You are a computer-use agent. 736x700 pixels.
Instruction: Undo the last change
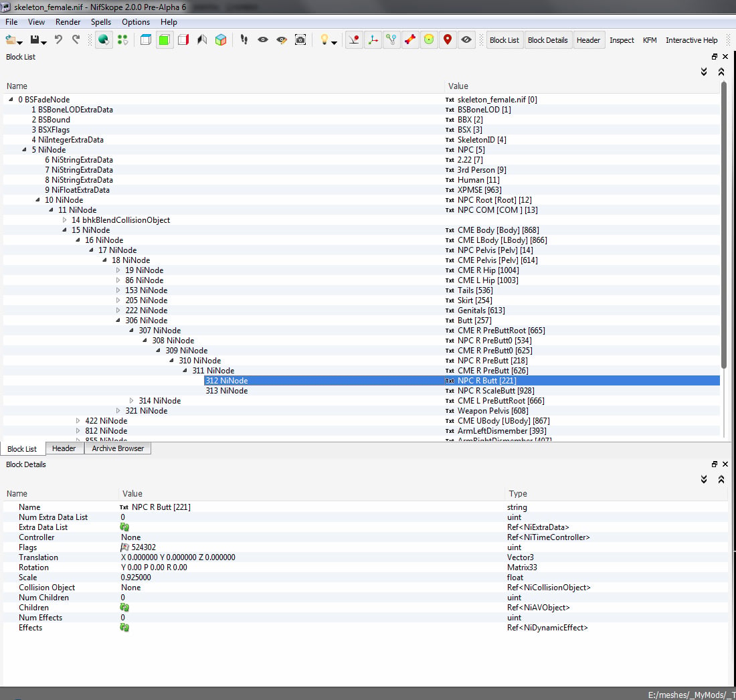(58, 40)
